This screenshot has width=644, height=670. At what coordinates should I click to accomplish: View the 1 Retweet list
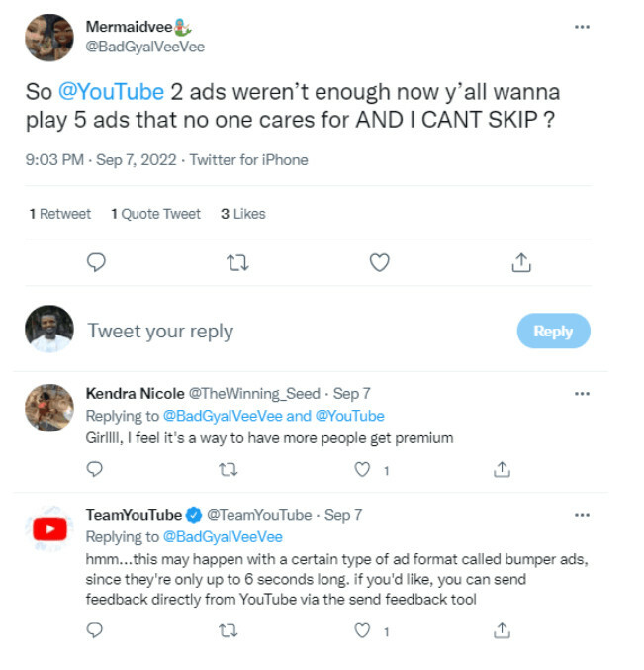[x=60, y=214]
